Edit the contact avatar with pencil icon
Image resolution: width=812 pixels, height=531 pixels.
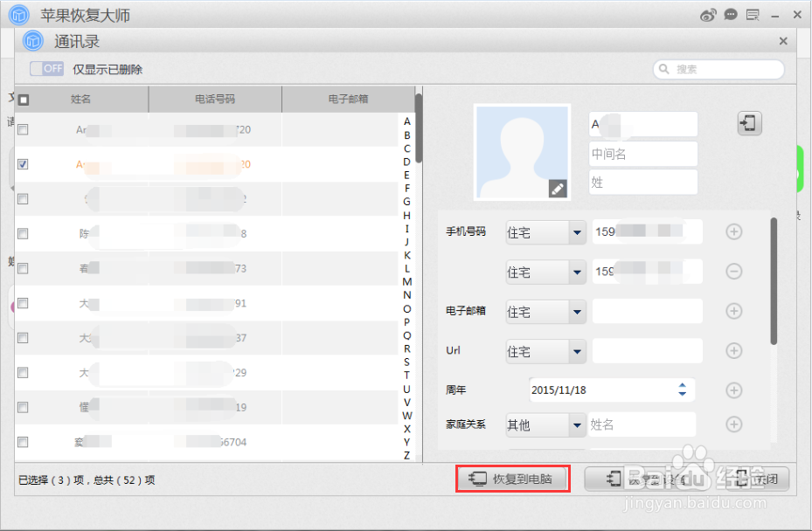click(558, 189)
